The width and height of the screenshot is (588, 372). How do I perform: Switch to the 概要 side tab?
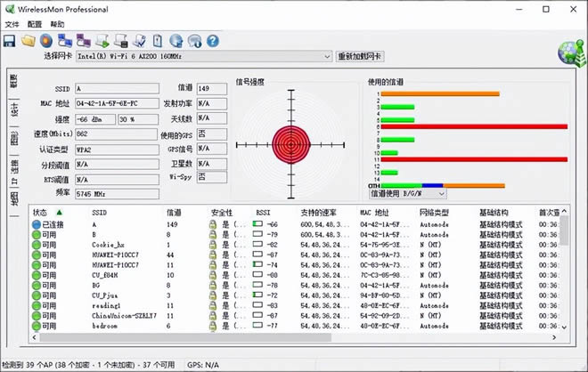(x=14, y=81)
